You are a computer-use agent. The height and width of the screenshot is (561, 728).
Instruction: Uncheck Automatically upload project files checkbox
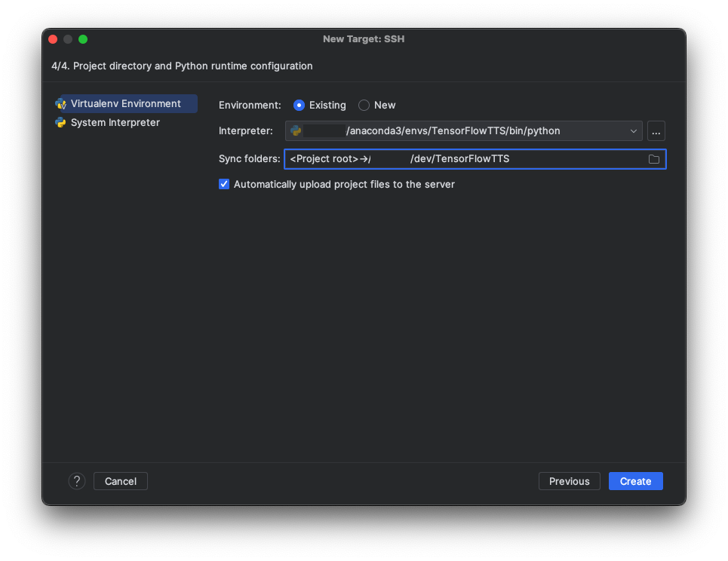pos(224,184)
